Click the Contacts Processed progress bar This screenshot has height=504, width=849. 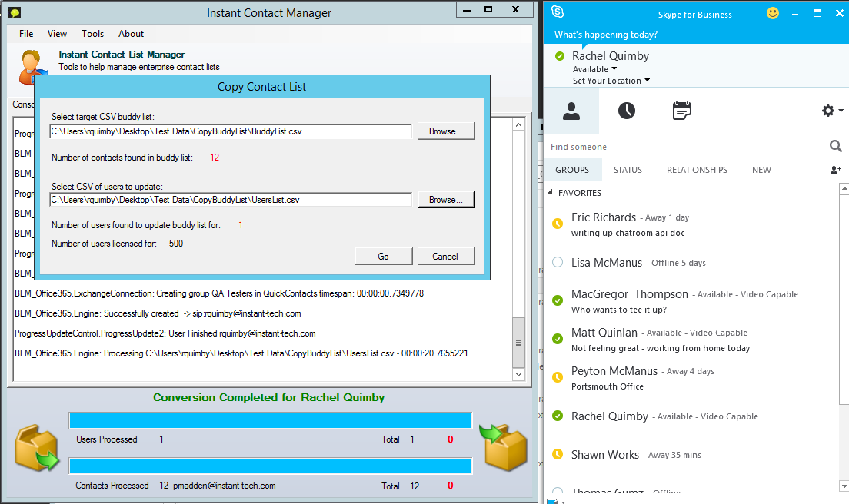[270, 466]
